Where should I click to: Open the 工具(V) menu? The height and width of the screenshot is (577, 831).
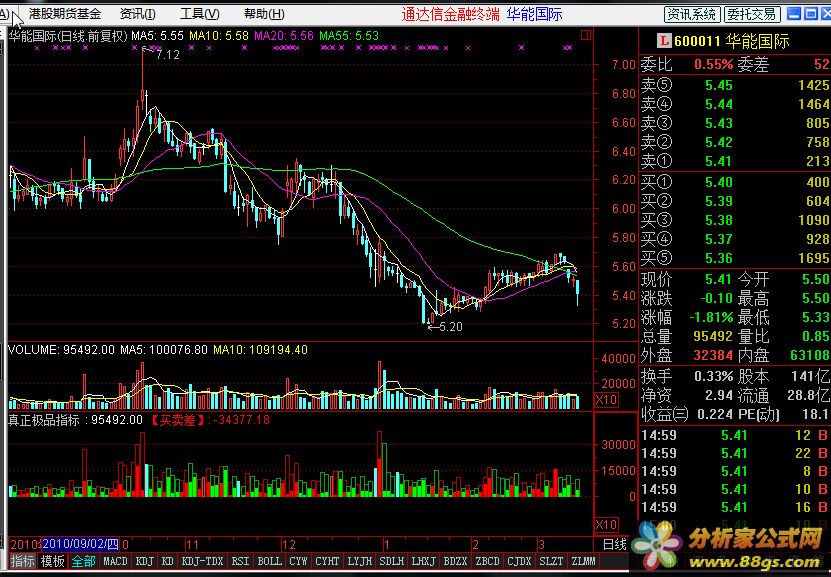[x=200, y=14]
